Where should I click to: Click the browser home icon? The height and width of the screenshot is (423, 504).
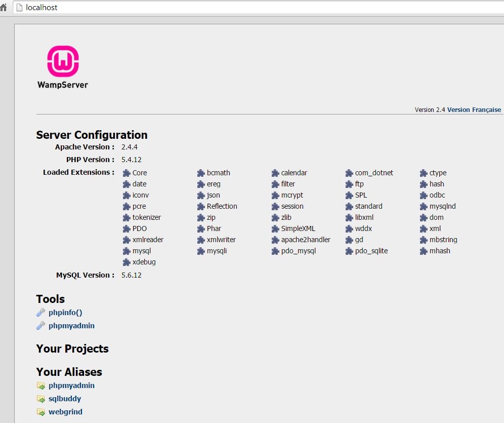[3, 8]
